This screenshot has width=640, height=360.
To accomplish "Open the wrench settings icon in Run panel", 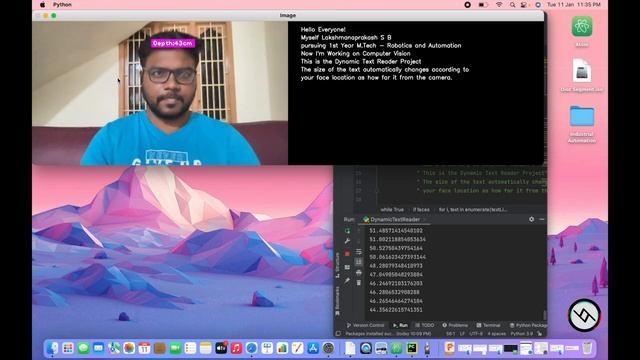I will coord(347,241).
